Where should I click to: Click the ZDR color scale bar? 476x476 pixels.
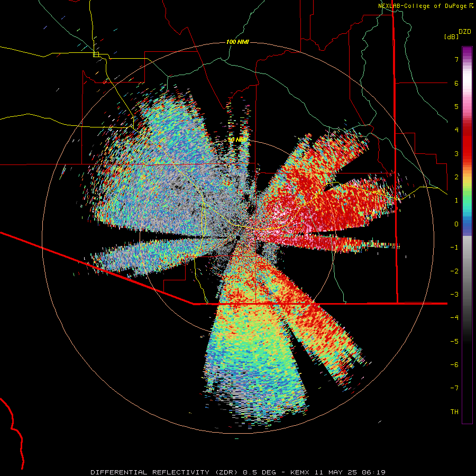click(x=467, y=235)
